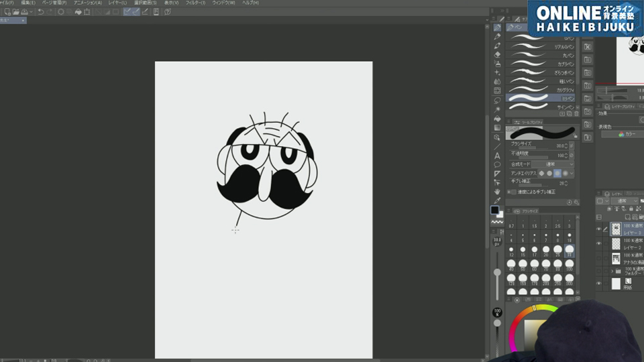Toggle first snap-to-ruler button in command bar
This screenshot has width=644, height=362.
click(x=127, y=12)
